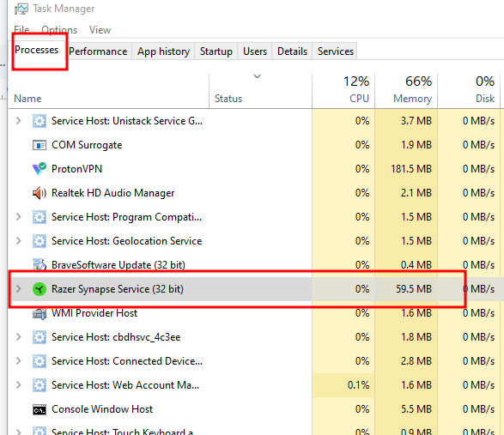Screen dimensions: 504x435
Task: Click the Web Account Ma... gear icon
Action: [x=39, y=385]
